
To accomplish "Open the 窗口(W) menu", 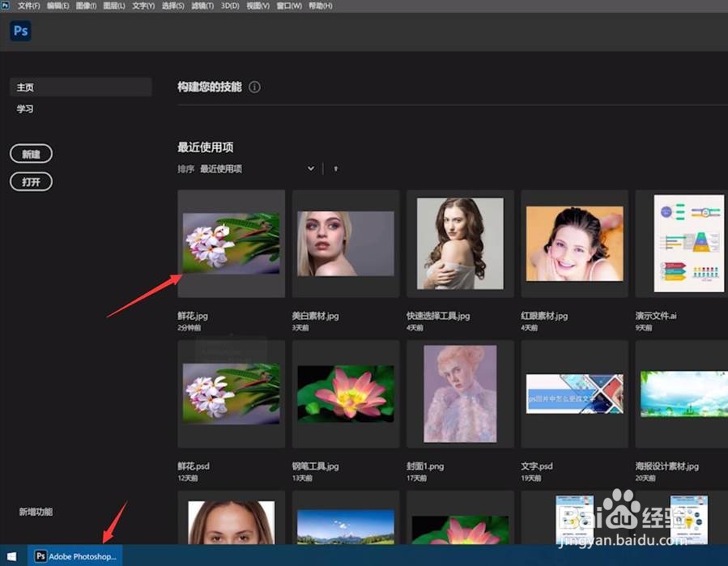I will [x=289, y=6].
